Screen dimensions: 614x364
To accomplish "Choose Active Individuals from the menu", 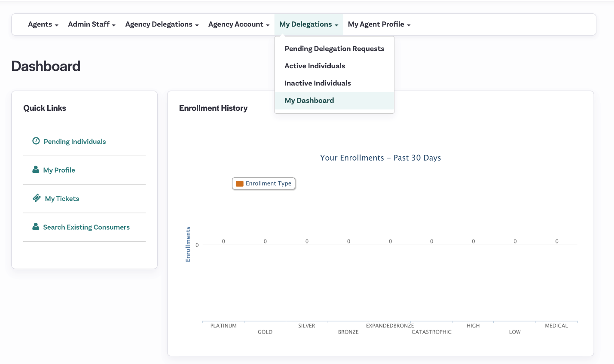I will [334, 66].
